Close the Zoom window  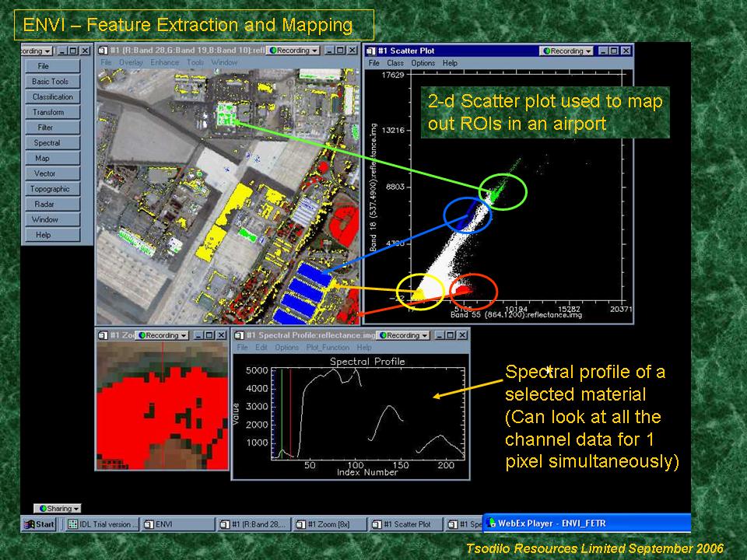click(222, 335)
